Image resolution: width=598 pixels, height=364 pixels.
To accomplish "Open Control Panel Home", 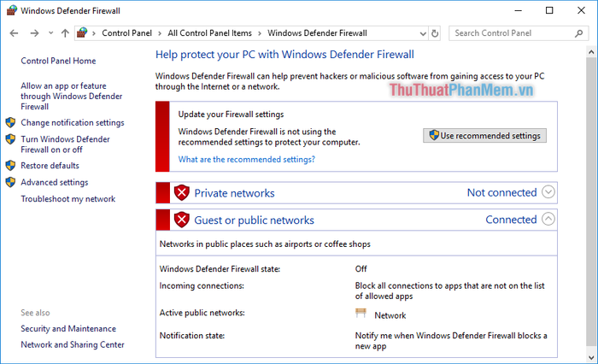I will 58,61.
